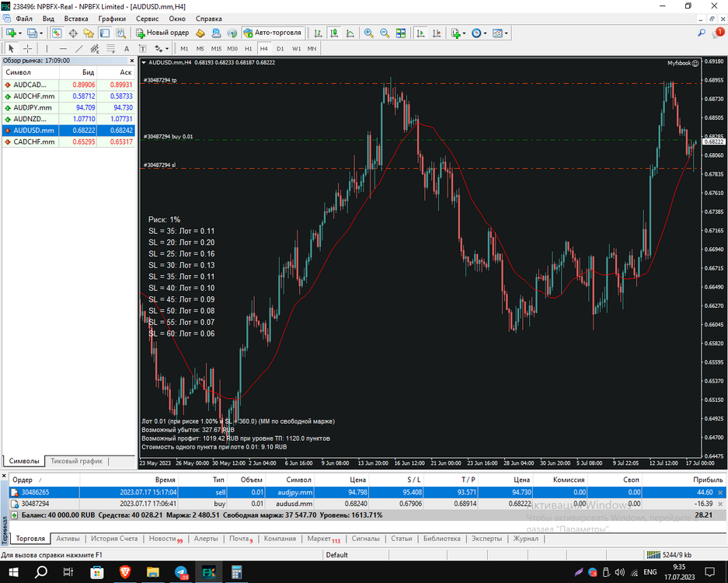Close the Обзор рынка panel

click(132, 61)
